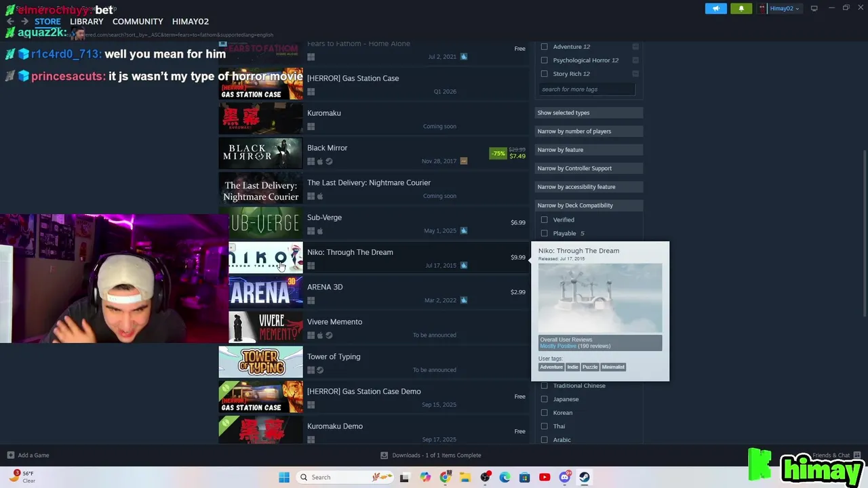Expand the Show selected types section
The image size is (868, 488).
[589, 113]
